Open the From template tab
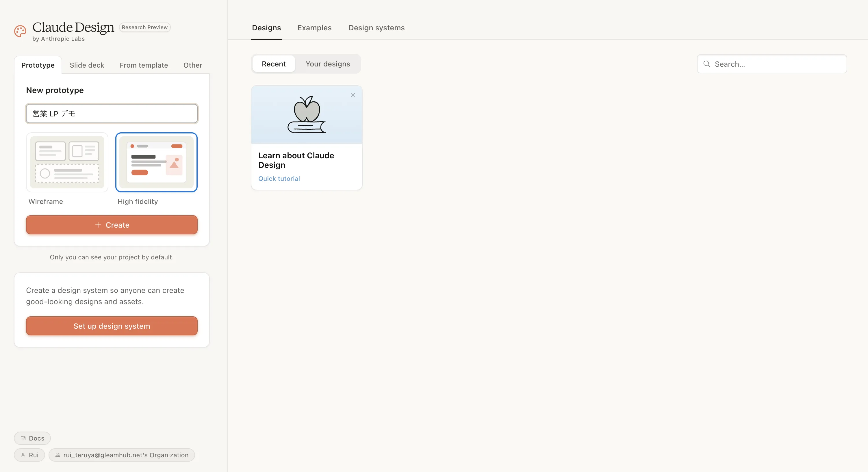The image size is (868, 472). pos(144,65)
